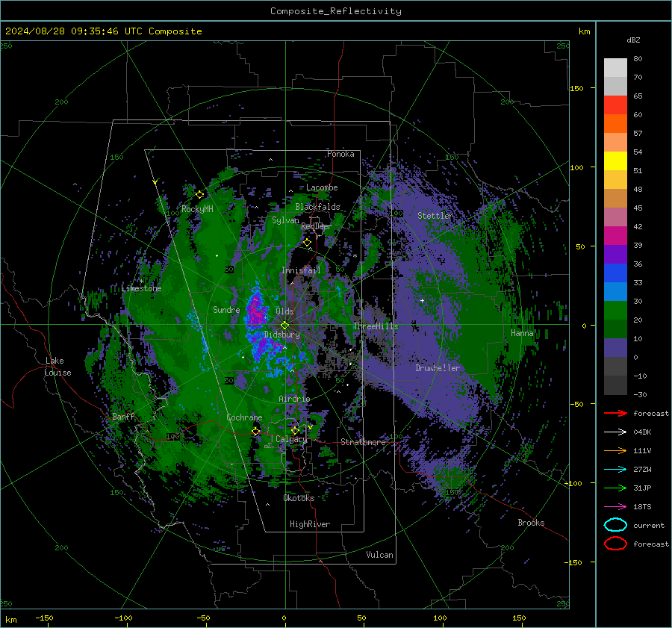Click the Ponoka label

coord(340,154)
